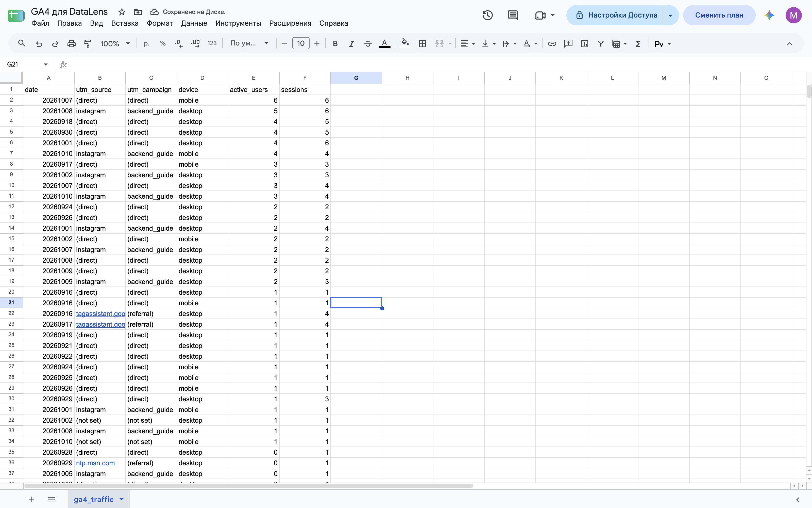Expand the share settings dropdown arrow
The width and height of the screenshot is (812, 508).
click(670, 15)
